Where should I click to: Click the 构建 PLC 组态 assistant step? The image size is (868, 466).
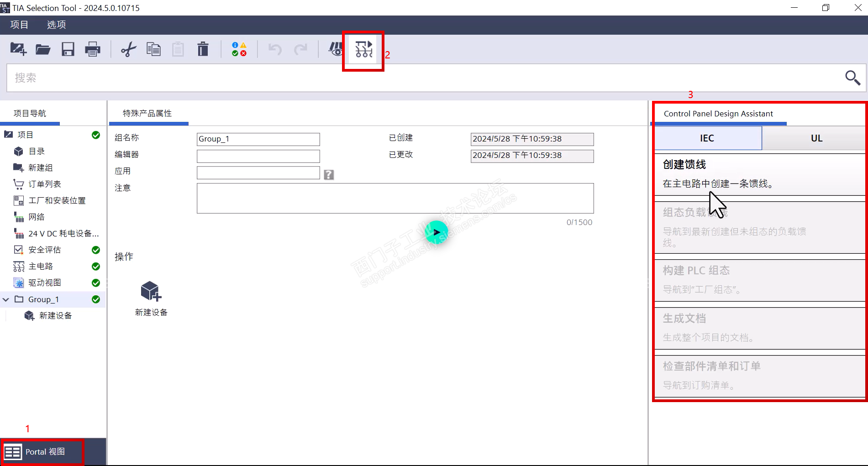pos(760,280)
